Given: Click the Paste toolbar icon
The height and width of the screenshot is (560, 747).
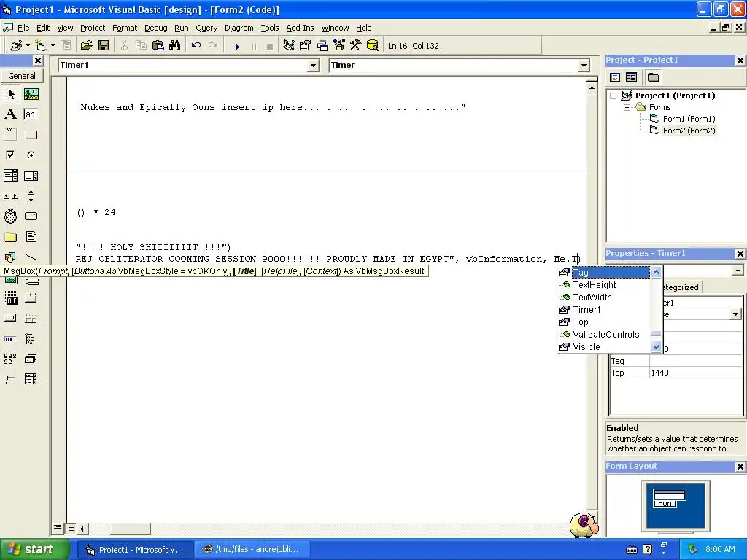Looking at the screenshot, I should click(x=158, y=46).
